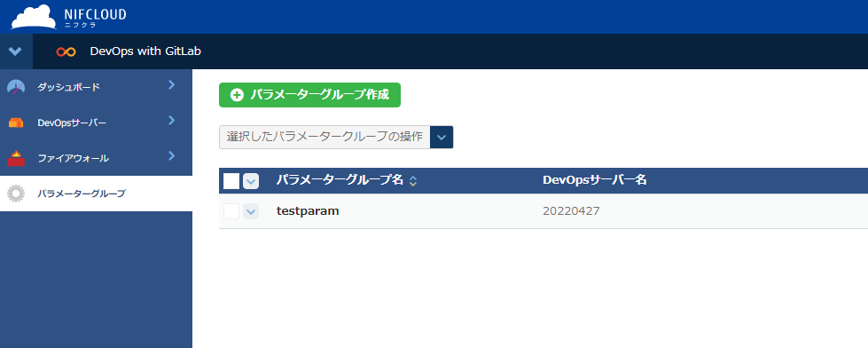Open the testparam parameter group
Screen dimensions: 868x348
point(308,211)
